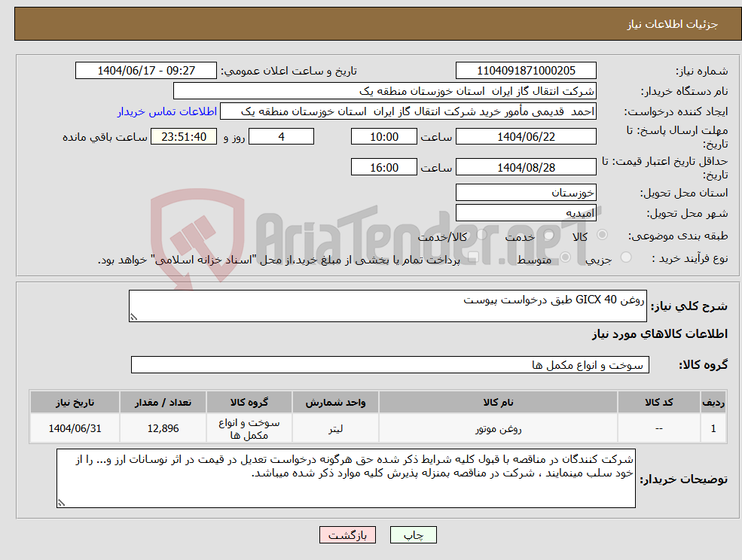Image resolution: width=742 pixels, height=560 pixels.
Task: Click the خوزستان province field
Action: [x=526, y=193]
